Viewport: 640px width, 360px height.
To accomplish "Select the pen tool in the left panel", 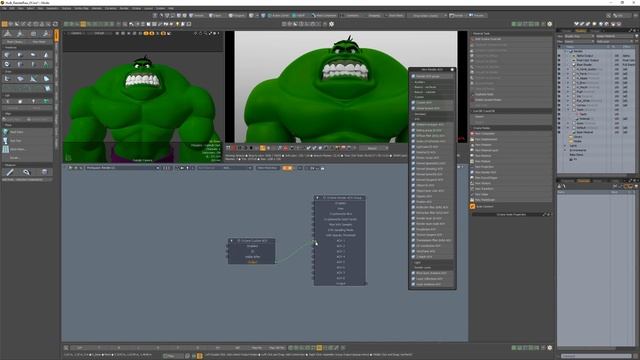I will (x=10, y=172).
